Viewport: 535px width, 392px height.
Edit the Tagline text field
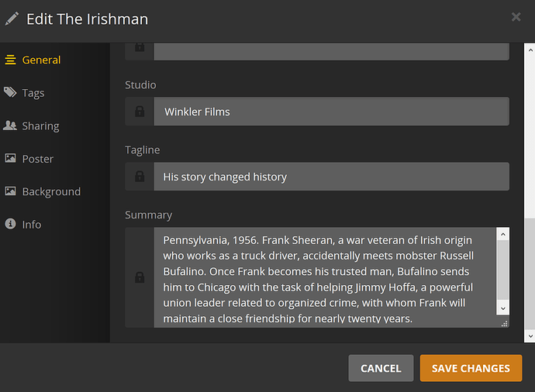point(331,177)
